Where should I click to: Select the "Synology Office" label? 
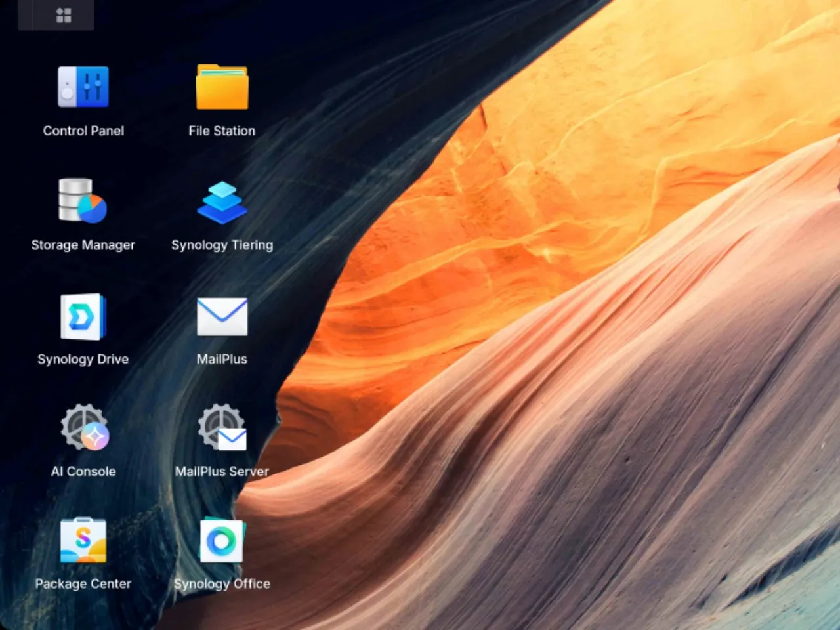[222, 583]
